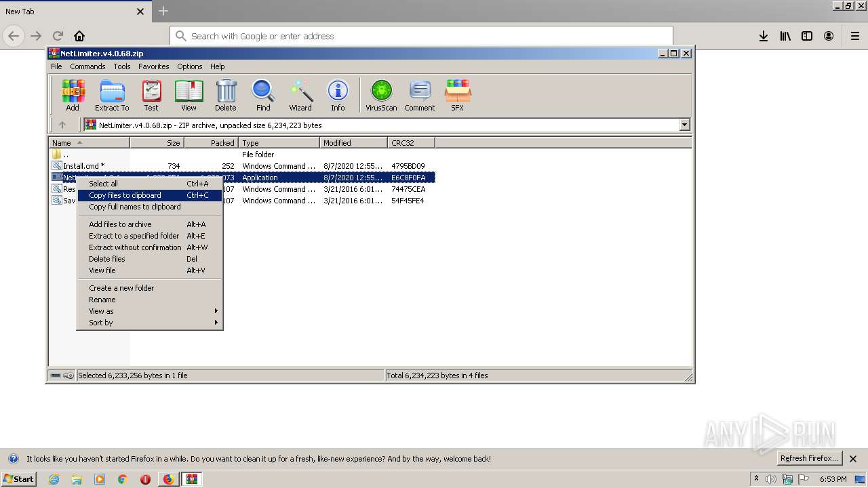Go back in Firefox
Screen dimensions: 868x488
tap(14, 36)
